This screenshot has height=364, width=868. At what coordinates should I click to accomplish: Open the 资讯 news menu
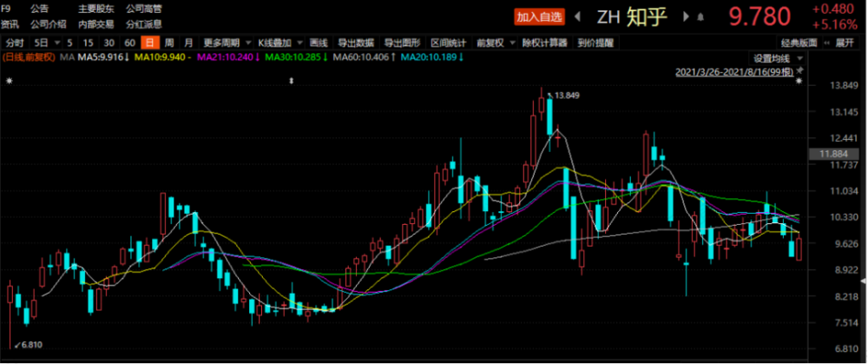10,23
